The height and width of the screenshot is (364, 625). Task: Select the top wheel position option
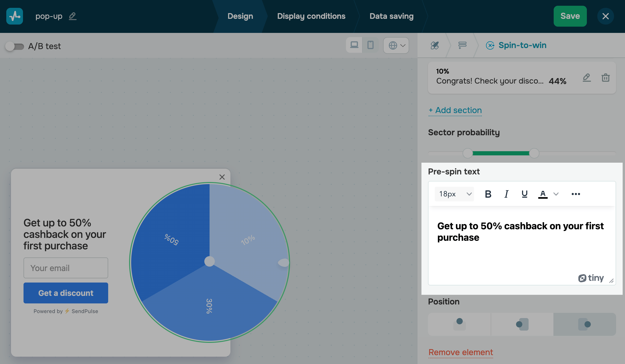click(459, 324)
